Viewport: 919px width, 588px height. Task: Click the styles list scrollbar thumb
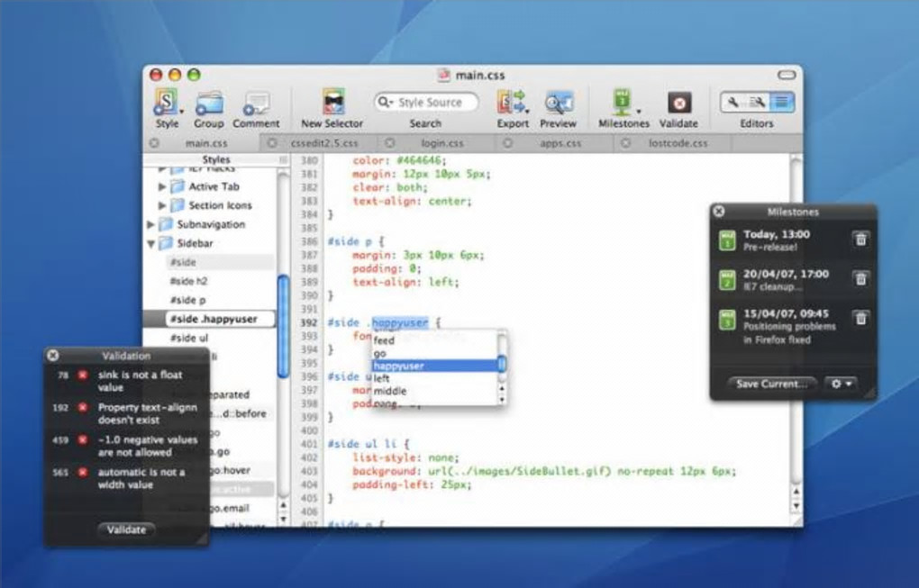click(283, 326)
